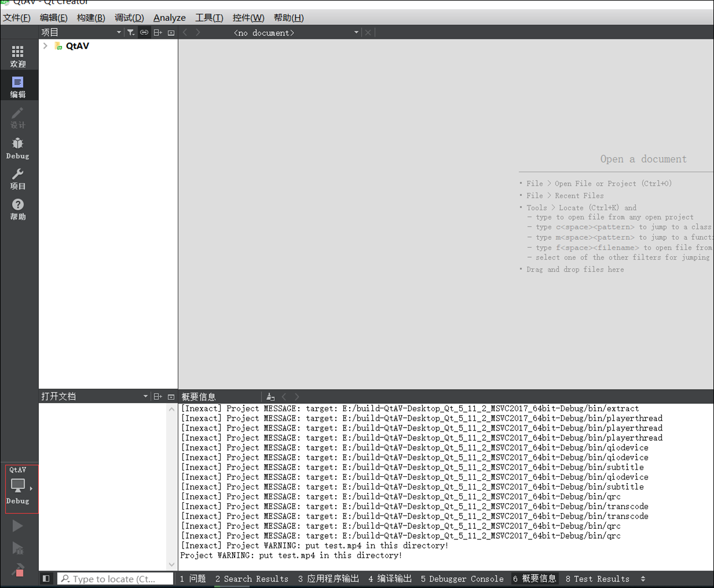Select the QtAV project in tree
This screenshot has width=714, height=588.
tap(77, 46)
